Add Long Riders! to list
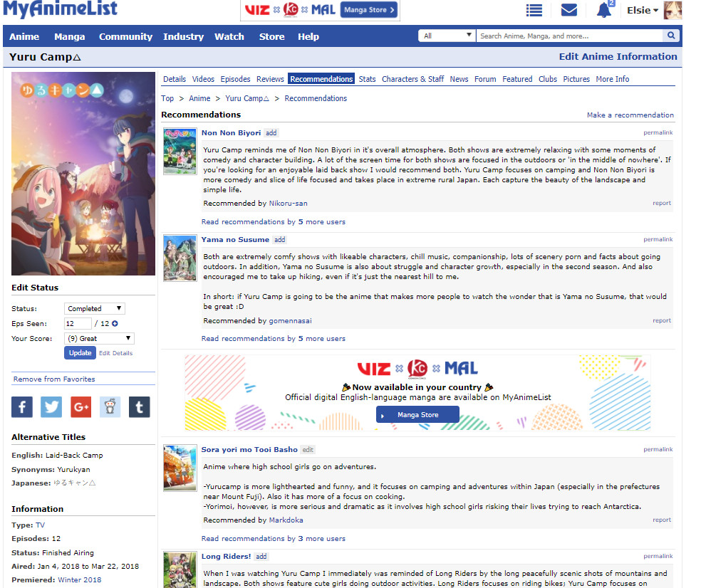 click(x=261, y=556)
